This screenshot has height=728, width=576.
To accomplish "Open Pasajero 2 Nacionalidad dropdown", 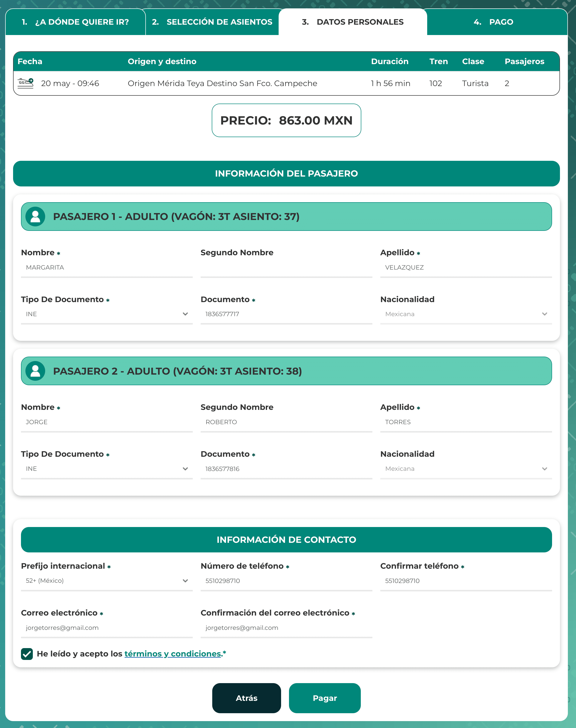I will [x=466, y=469].
